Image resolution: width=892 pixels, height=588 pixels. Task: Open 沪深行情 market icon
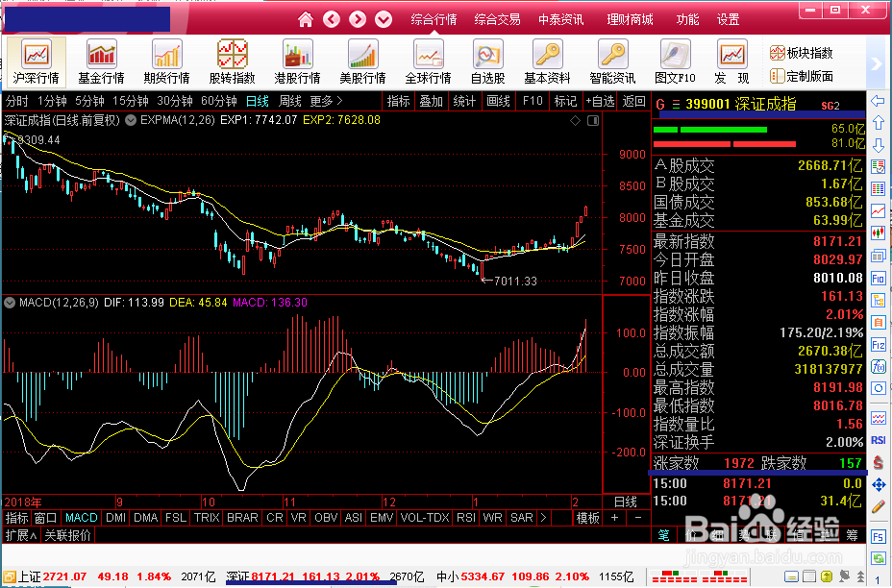pyautogui.click(x=37, y=61)
